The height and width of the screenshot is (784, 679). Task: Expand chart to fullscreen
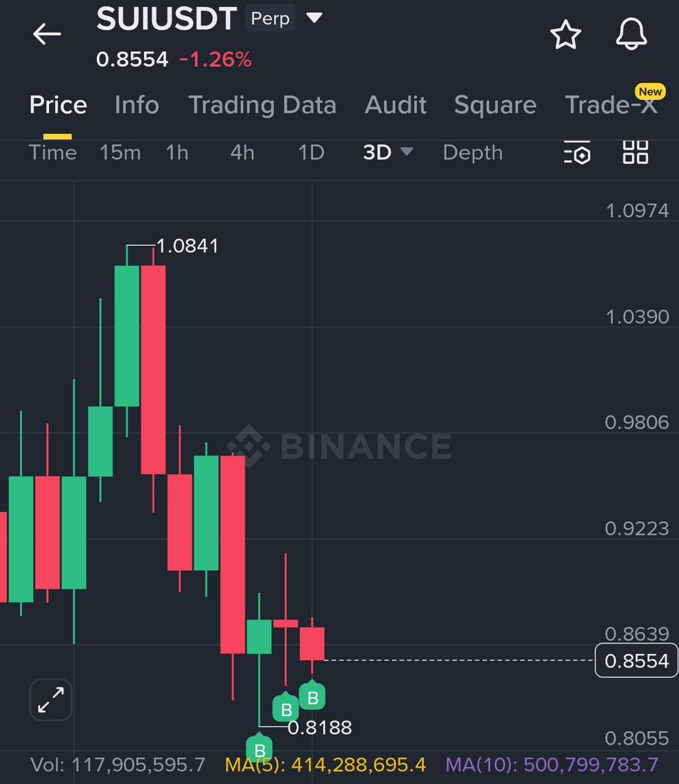point(50,700)
